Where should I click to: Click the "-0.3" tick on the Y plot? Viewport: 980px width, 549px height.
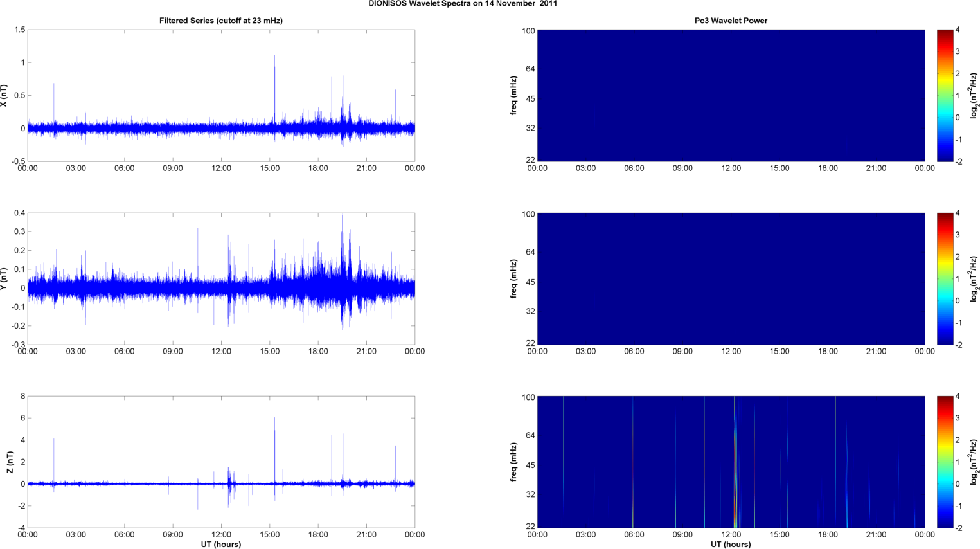pyautogui.click(x=18, y=345)
